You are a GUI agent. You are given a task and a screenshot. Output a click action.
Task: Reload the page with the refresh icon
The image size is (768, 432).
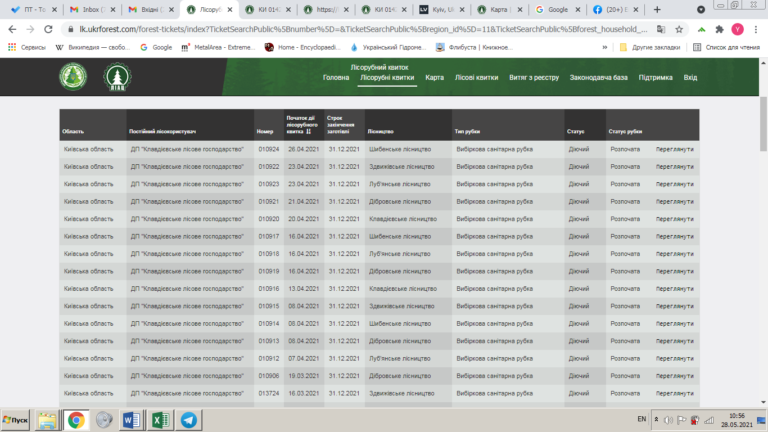[51, 30]
